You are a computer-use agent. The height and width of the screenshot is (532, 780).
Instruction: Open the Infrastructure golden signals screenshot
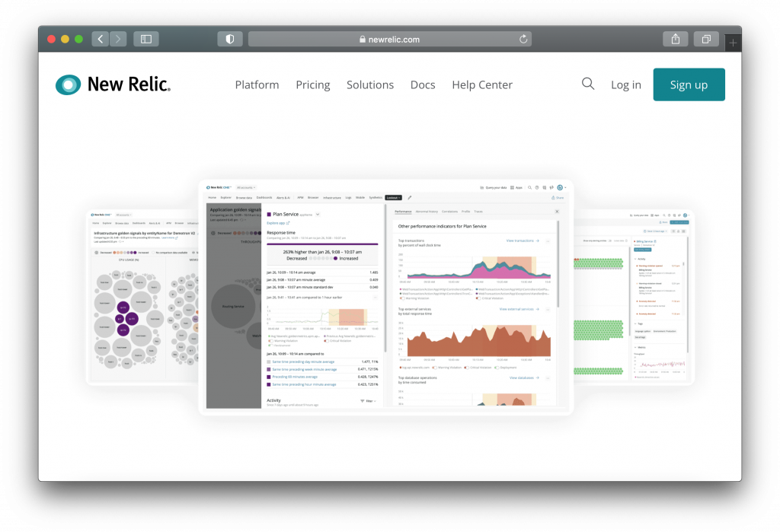(x=143, y=297)
